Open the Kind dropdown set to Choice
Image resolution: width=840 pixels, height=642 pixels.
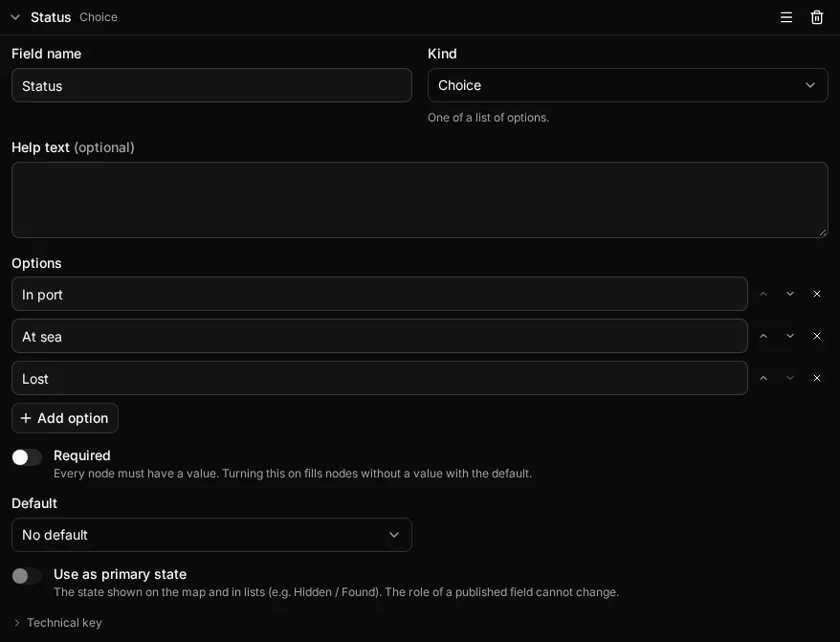click(628, 85)
